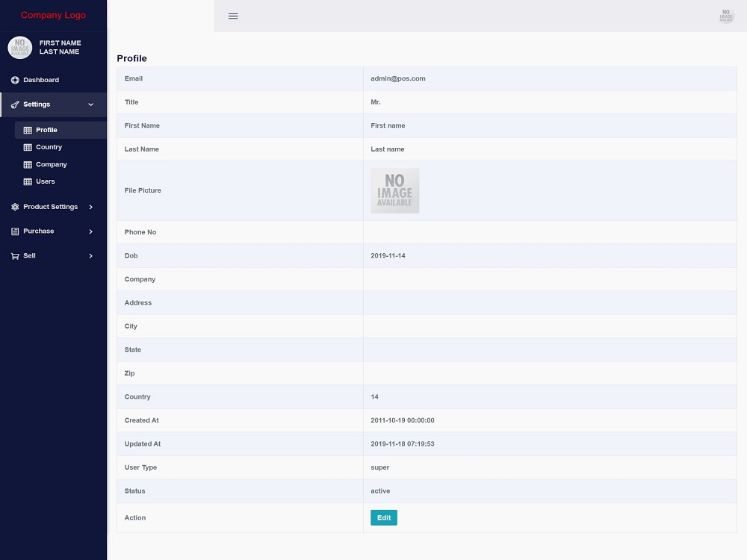The height and width of the screenshot is (560, 747).
Task: Expand the Purchase submenu arrow
Action: pyautogui.click(x=90, y=231)
